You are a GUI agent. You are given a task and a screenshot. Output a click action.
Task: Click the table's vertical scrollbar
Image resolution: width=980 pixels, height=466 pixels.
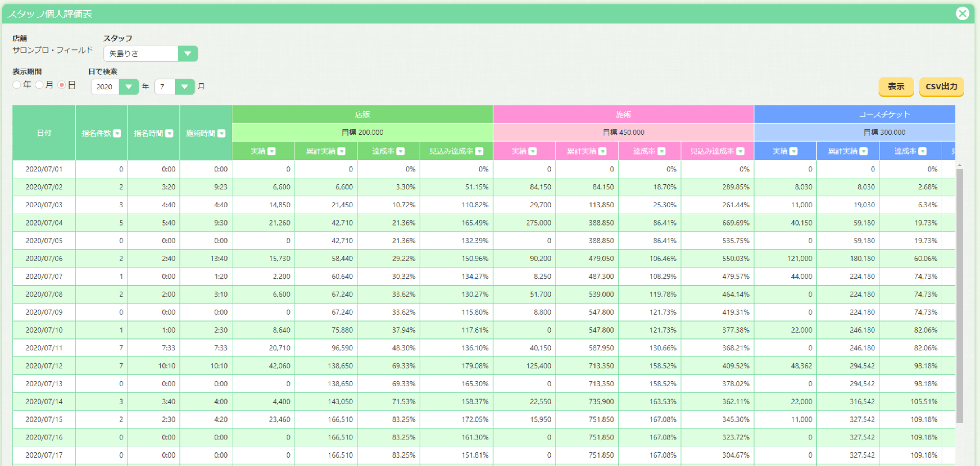click(959, 294)
